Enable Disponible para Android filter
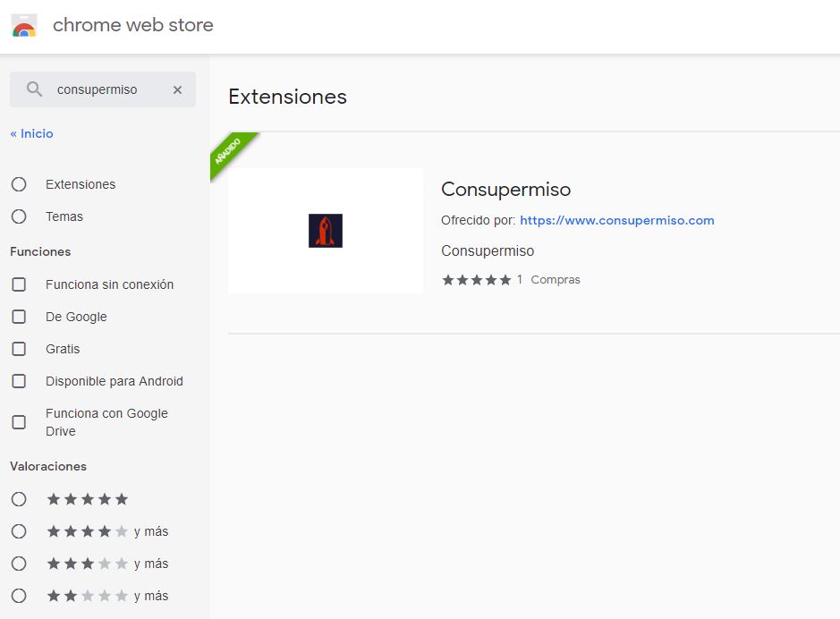 coord(19,381)
